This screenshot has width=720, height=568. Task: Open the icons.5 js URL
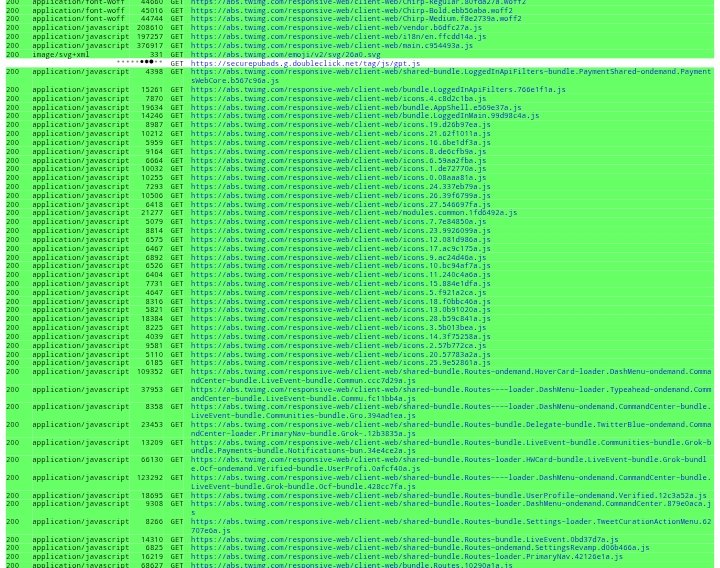pos(338,292)
